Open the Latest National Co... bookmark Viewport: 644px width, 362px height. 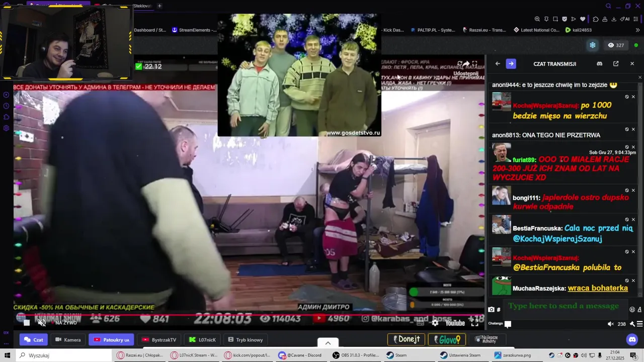pyautogui.click(x=536, y=30)
